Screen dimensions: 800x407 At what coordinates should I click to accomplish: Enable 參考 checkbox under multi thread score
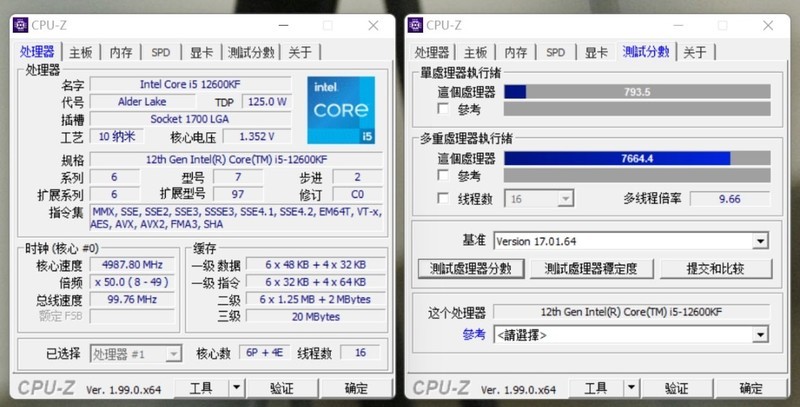tap(443, 175)
